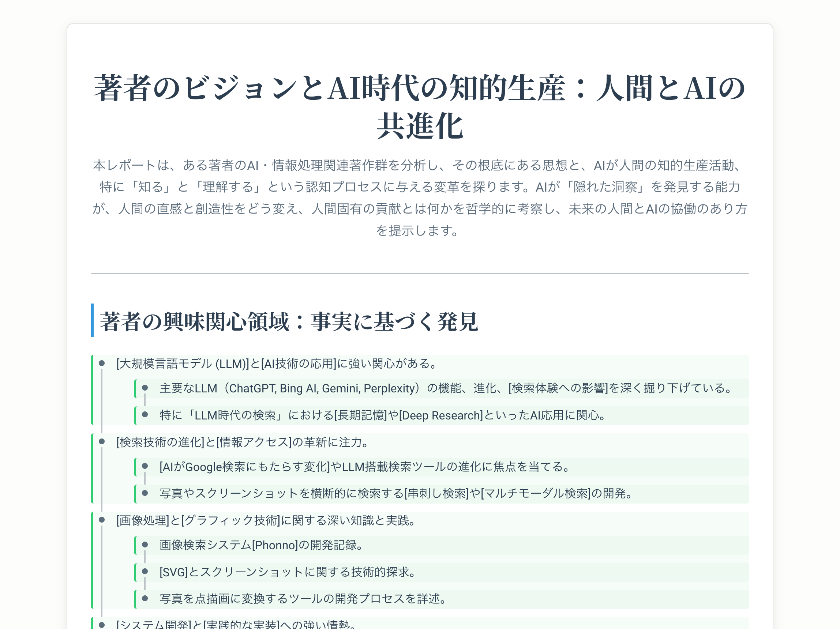Click the bullet icon next to the 画像処理 item

pyautogui.click(x=102, y=521)
